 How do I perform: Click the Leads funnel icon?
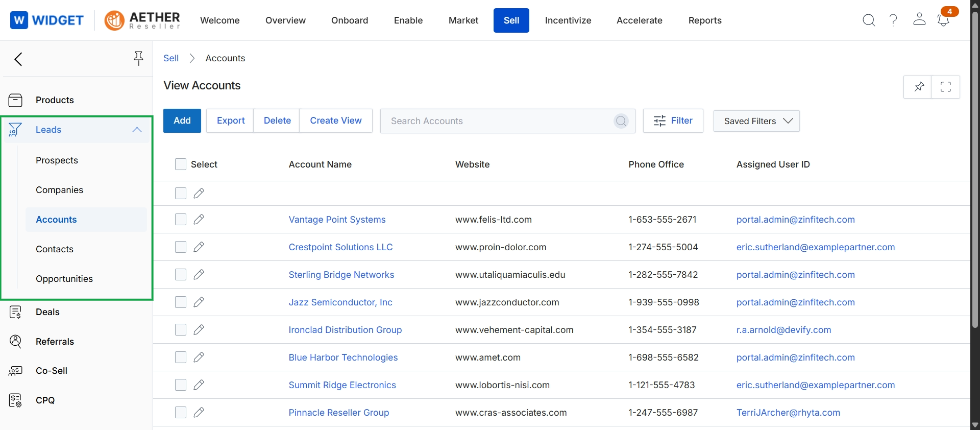click(15, 130)
